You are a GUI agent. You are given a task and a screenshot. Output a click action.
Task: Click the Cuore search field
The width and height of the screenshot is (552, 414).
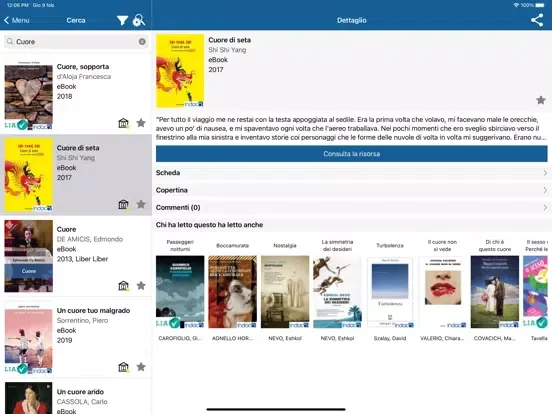pos(76,42)
